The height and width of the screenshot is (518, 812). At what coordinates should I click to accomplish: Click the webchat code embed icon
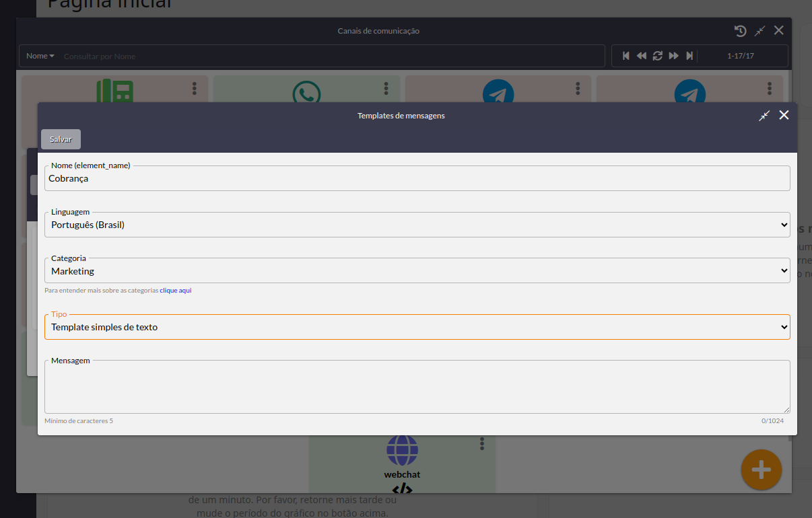(402, 488)
